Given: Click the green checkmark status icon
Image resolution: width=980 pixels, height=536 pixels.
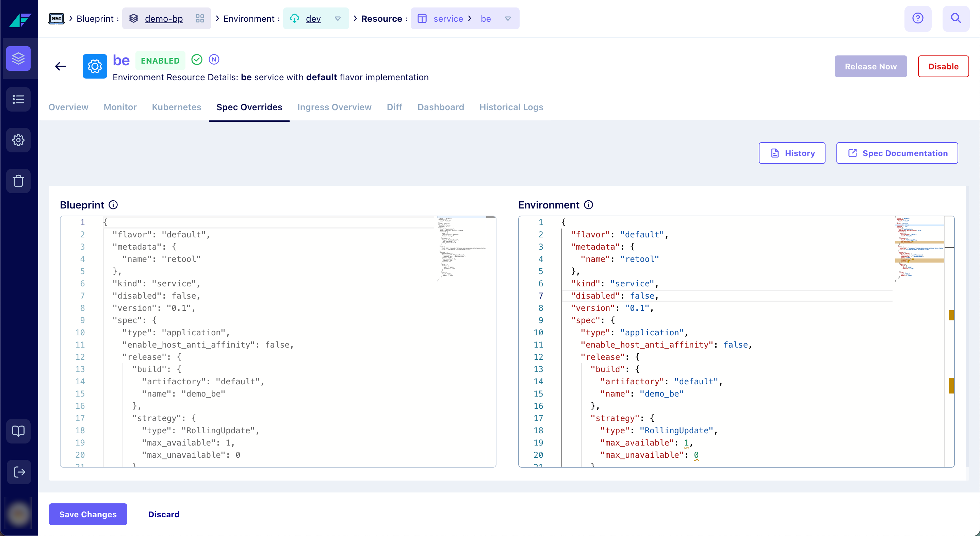Looking at the screenshot, I should tap(197, 60).
